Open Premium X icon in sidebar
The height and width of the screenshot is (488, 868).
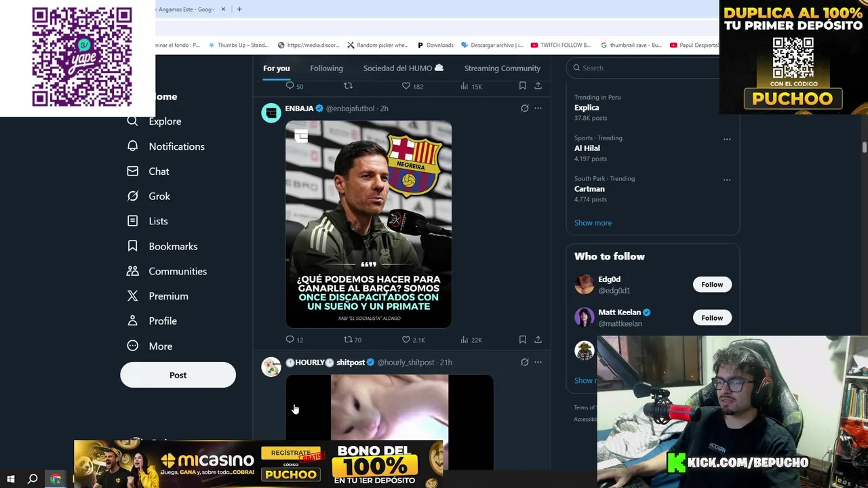click(x=133, y=296)
